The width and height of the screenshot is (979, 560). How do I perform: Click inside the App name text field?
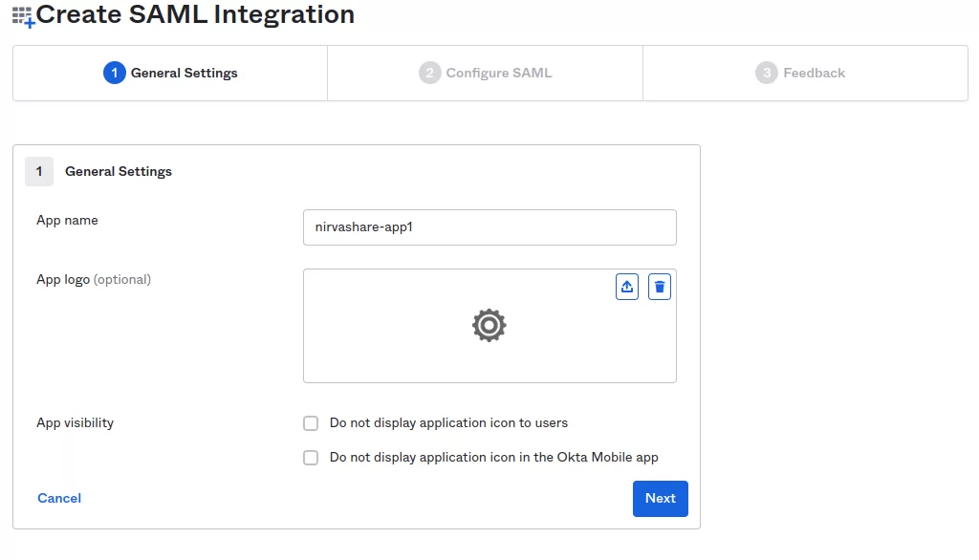(x=489, y=226)
